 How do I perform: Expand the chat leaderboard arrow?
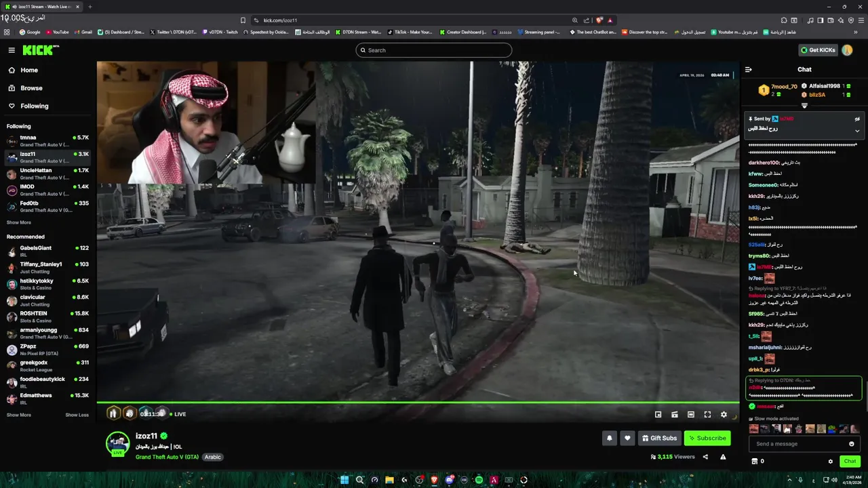tap(804, 106)
